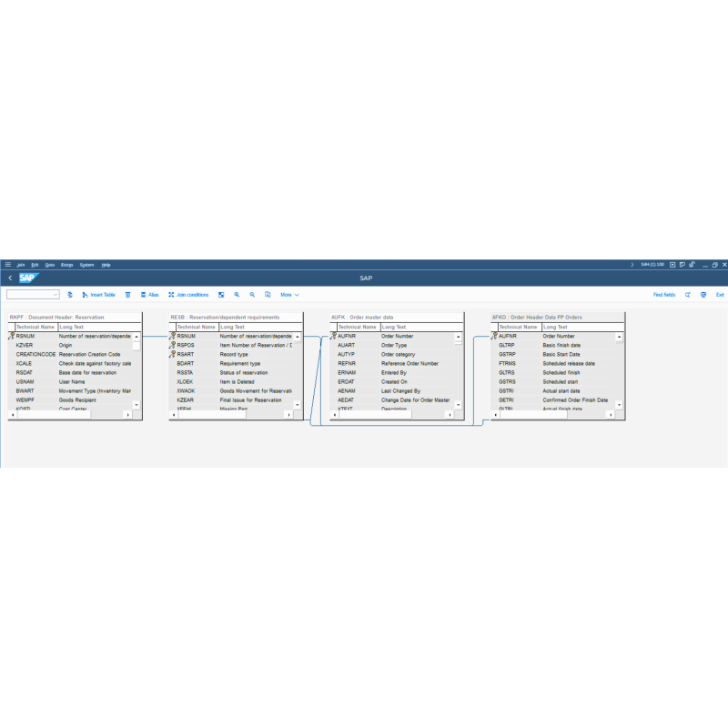Open the command field dropdown

(x=56, y=295)
